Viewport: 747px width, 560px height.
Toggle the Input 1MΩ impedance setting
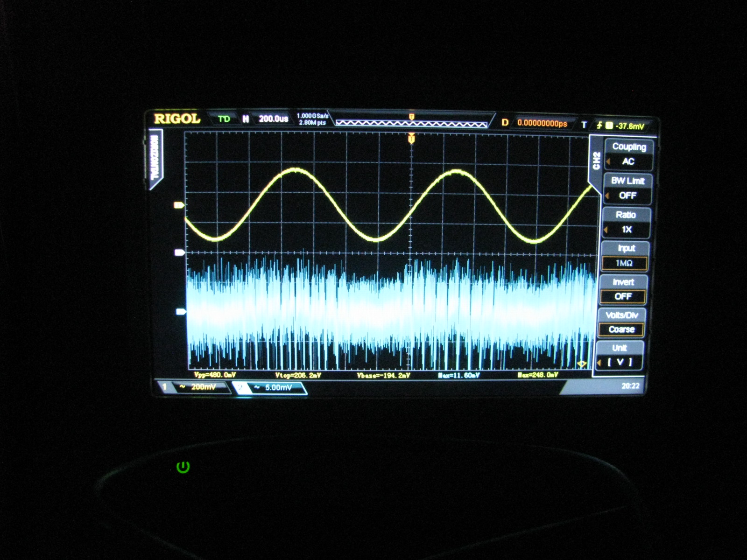click(x=624, y=256)
